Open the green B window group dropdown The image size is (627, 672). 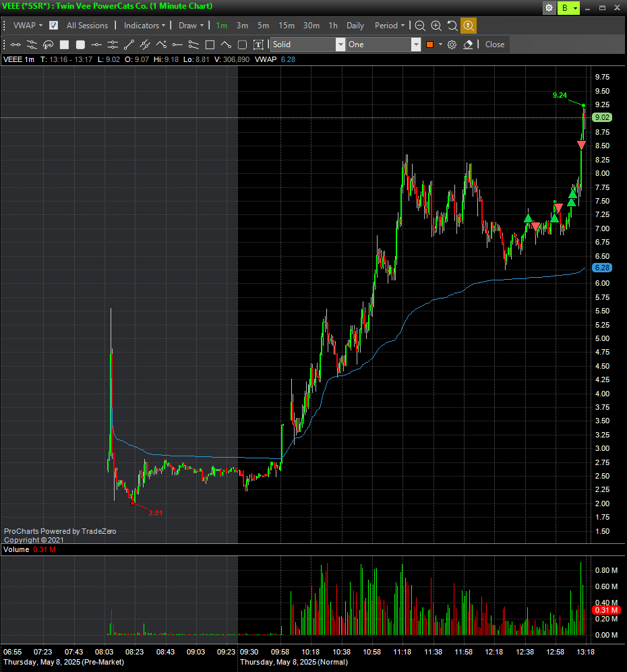coord(568,7)
